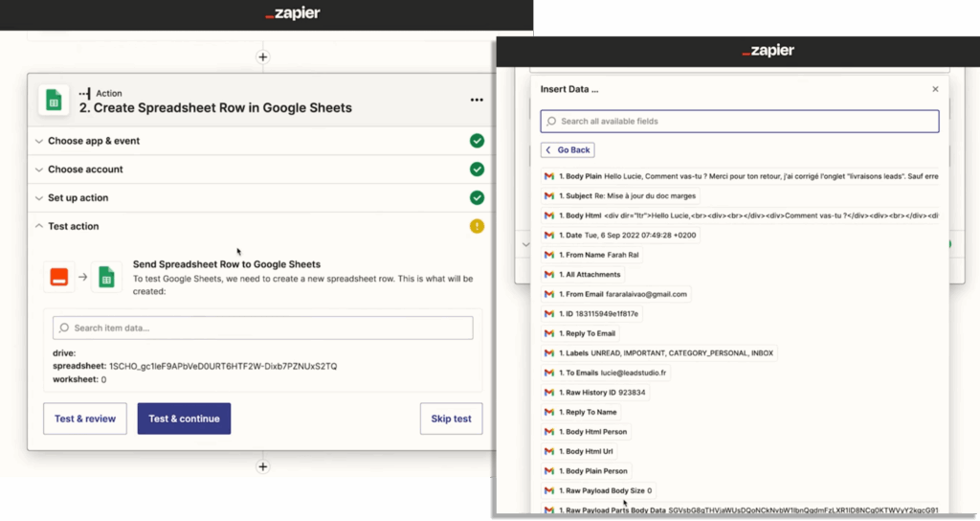Select the 1. From Email field

tap(615, 294)
